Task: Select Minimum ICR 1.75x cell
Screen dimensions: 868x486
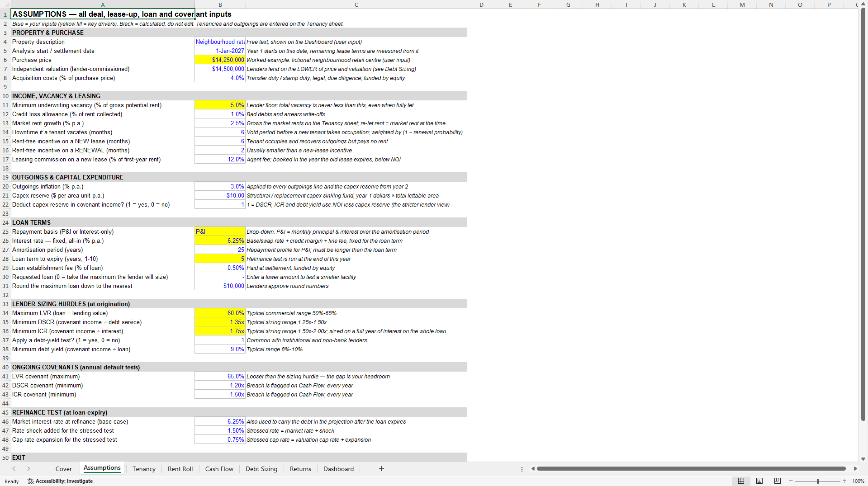Action: pyautogui.click(x=220, y=331)
